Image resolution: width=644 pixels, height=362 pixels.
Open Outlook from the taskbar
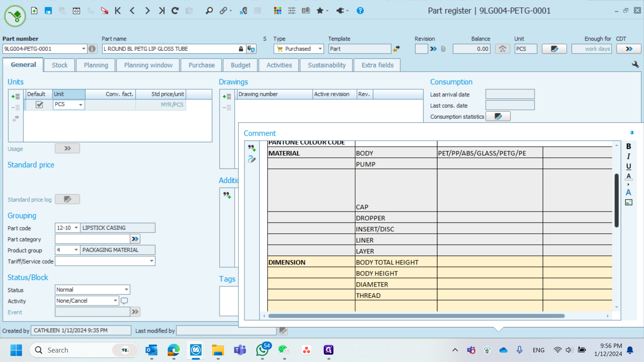(x=152, y=350)
